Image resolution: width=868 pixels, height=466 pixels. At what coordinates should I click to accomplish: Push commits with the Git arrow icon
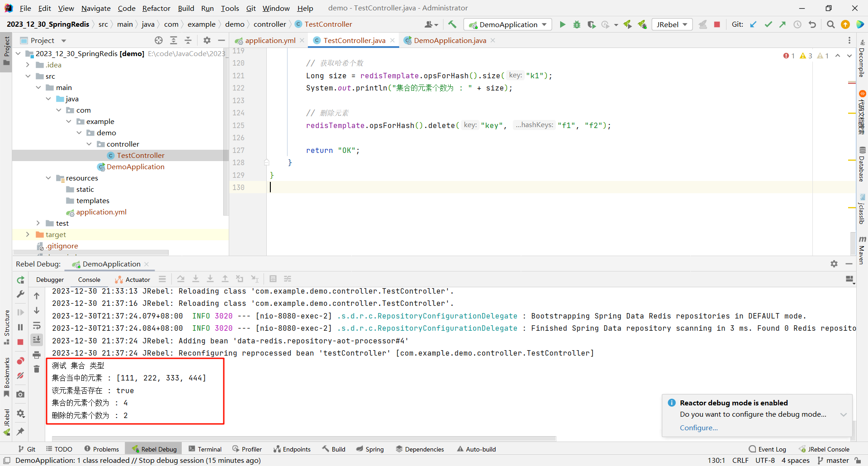click(x=783, y=24)
